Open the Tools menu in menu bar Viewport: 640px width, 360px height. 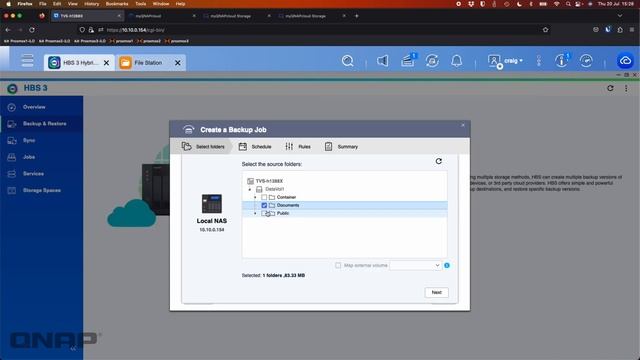[x=140, y=4]
